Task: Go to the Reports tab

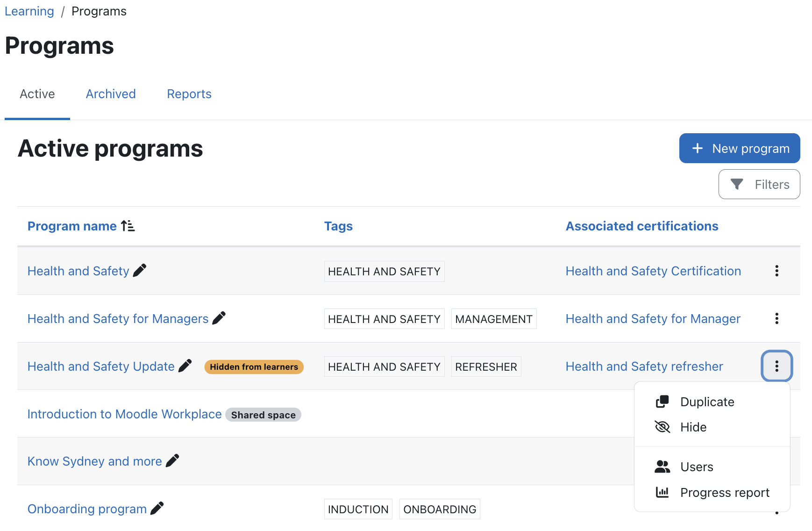Action: pos(189,94)
